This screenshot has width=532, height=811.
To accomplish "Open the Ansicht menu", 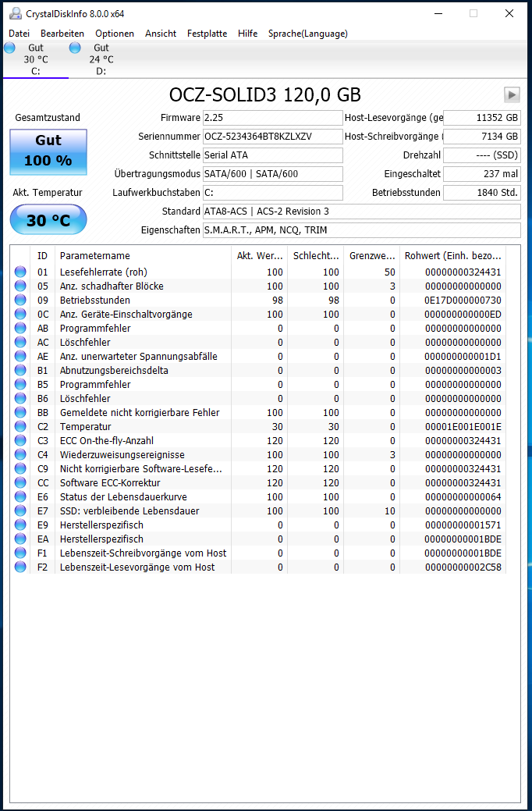I will (x=160, y=33).
